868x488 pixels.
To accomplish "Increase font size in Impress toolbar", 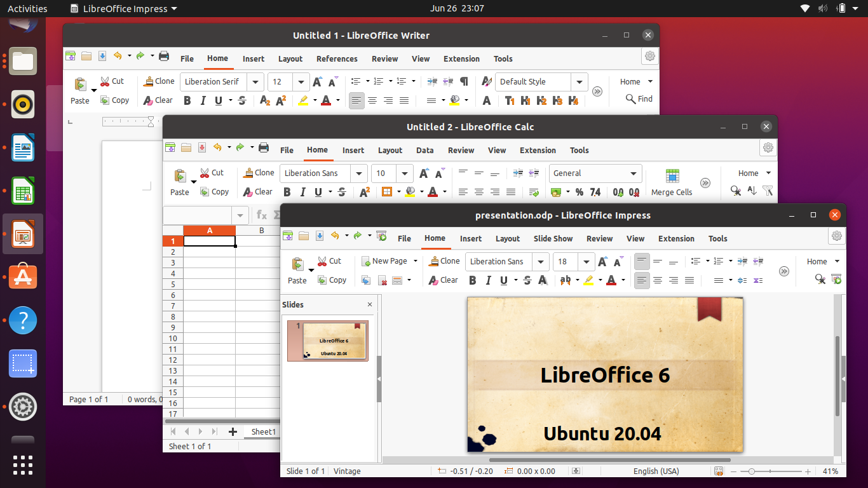I will pos(602,261).
